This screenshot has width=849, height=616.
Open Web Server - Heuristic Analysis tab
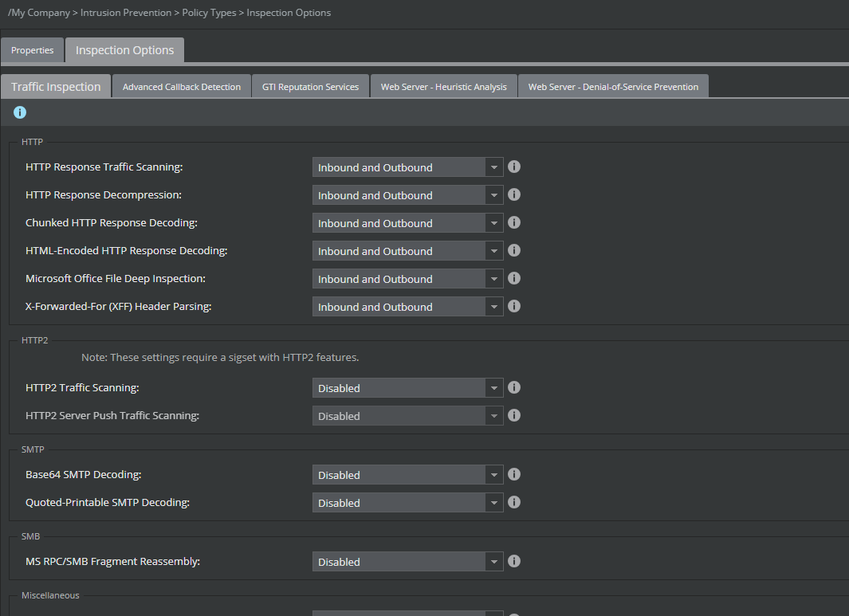point(443,87)
